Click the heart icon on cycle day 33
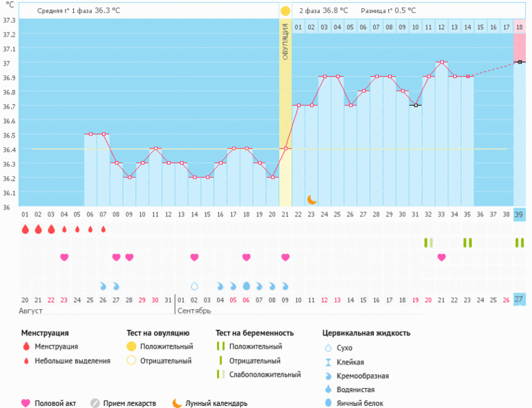The image size is (532, 408). point(441,257)
